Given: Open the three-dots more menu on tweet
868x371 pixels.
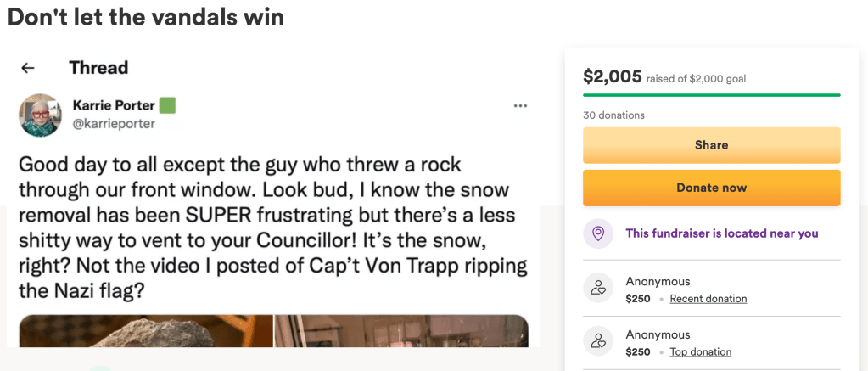Looking at the screenshot, I should point(521,106).
